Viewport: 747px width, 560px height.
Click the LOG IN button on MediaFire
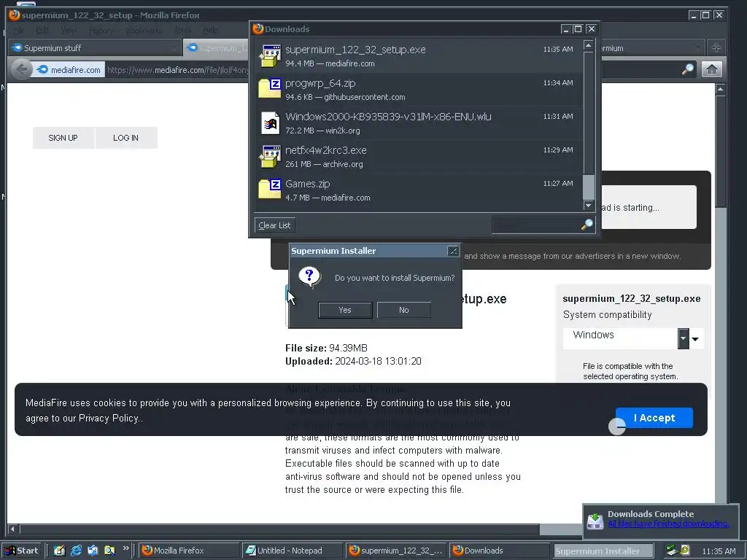point(125,138)
